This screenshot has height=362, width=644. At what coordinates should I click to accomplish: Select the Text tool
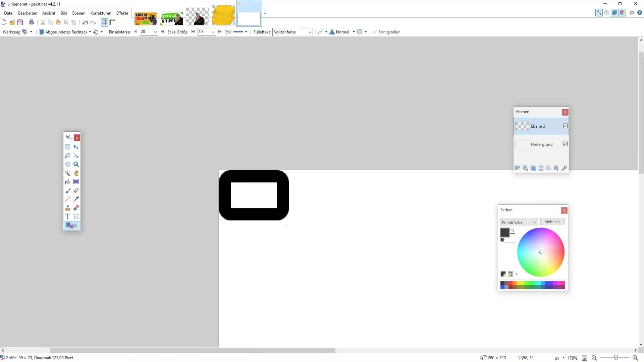[68, 217]
